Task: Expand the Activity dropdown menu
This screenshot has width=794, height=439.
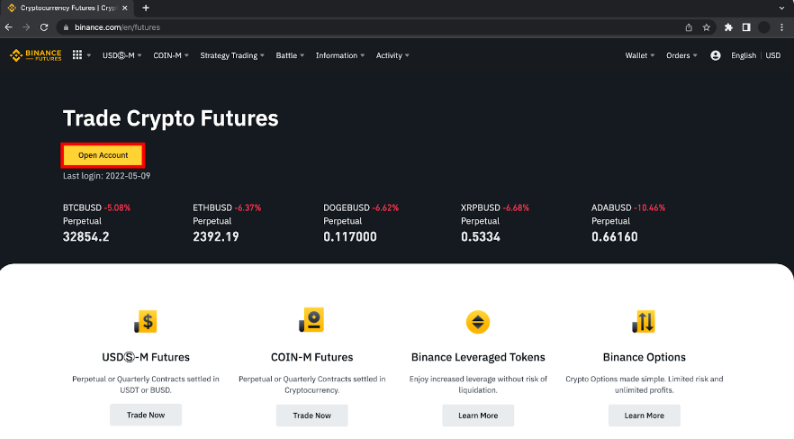Action: 392,55
